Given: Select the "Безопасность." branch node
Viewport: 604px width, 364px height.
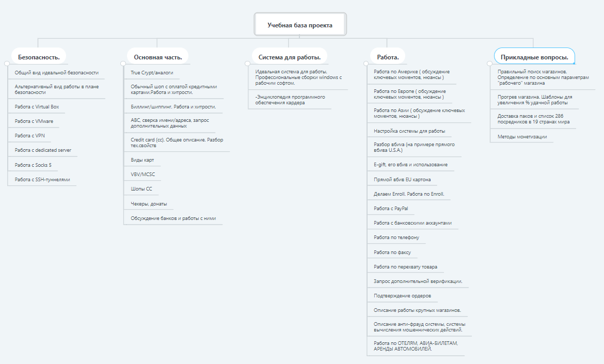Looking at the screenshot, I should tap(39, 57).
